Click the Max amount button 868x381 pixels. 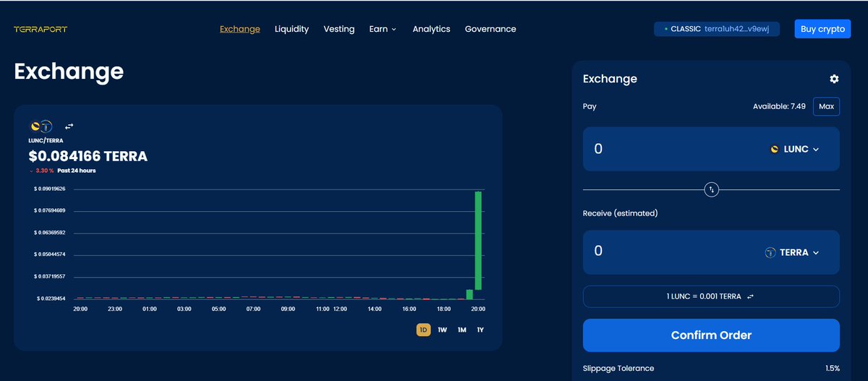(826, 106)
